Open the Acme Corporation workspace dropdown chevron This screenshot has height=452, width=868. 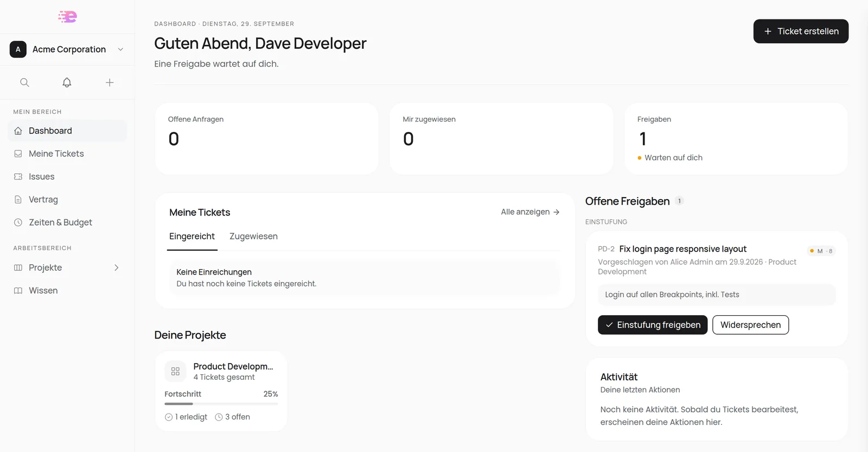(120, 49)
